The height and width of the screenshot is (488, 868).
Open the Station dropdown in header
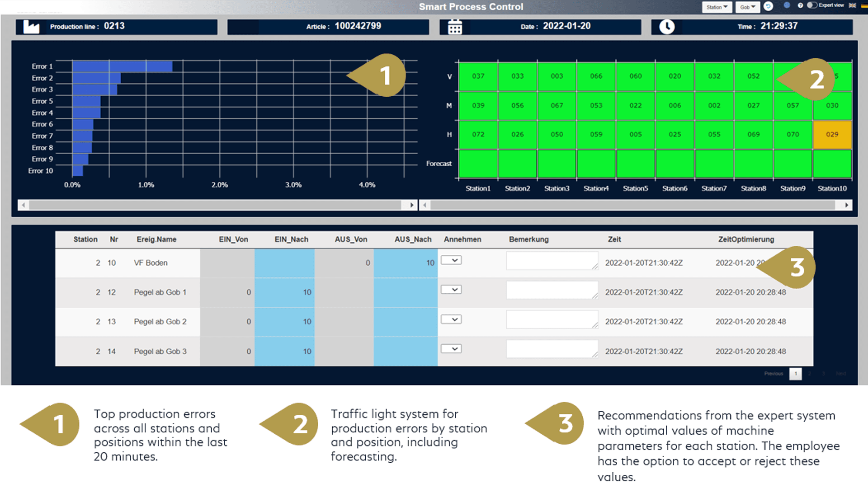point(717,7)
